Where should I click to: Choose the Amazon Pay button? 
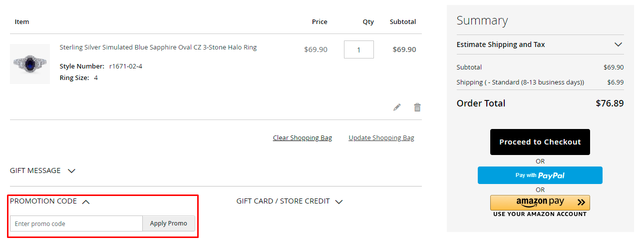(x=540, y=202)
